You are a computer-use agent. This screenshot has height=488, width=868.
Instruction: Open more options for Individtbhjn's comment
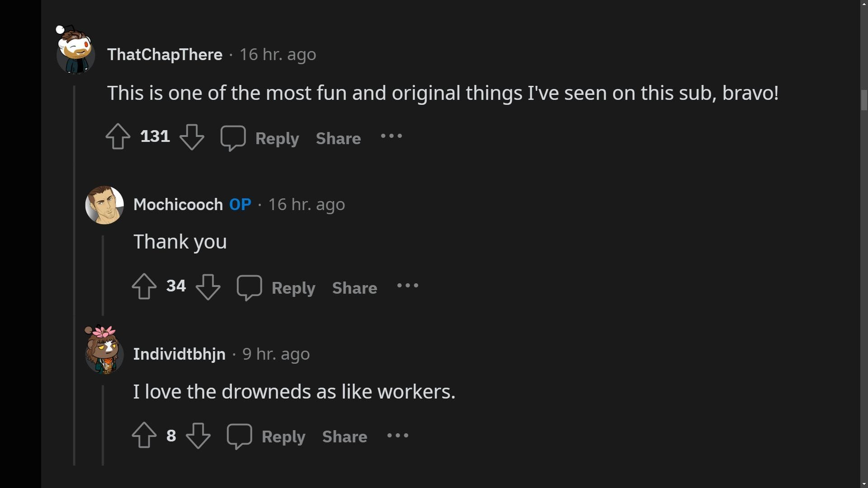click(x=397, y=436)
